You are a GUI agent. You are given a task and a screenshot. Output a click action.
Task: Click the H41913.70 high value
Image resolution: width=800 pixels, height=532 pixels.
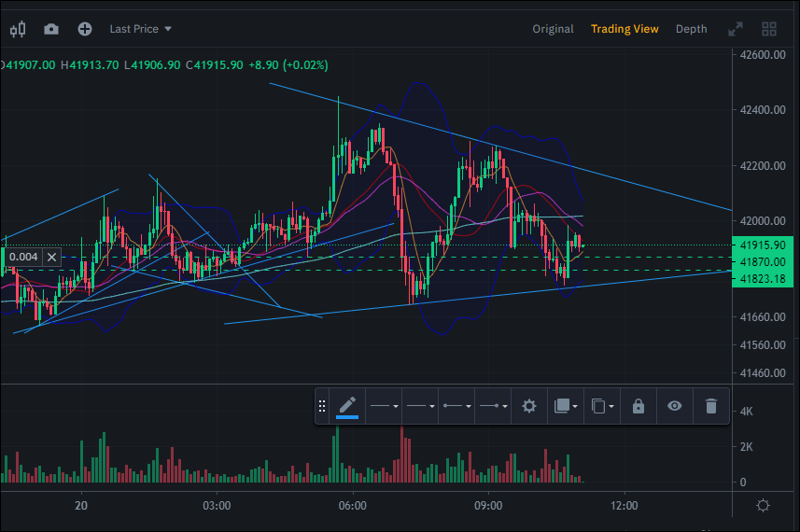tap(90, 65)
